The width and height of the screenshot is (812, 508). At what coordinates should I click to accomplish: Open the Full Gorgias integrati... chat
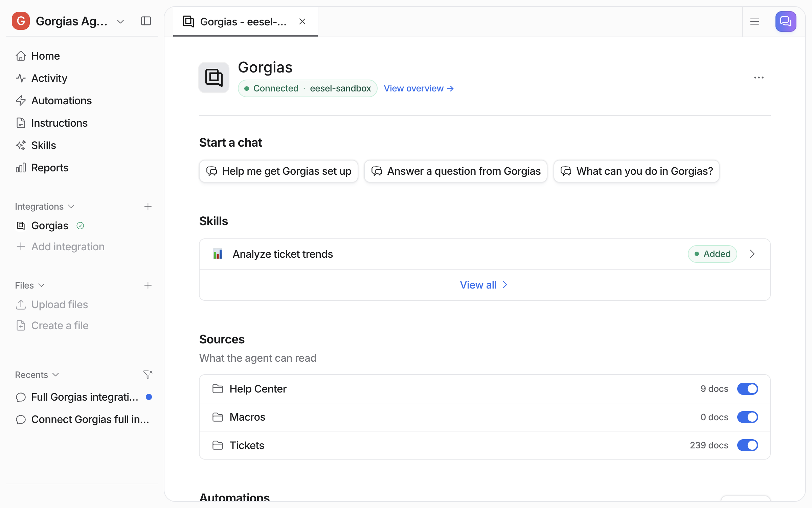pyautogui.click(x=85, y=397)
